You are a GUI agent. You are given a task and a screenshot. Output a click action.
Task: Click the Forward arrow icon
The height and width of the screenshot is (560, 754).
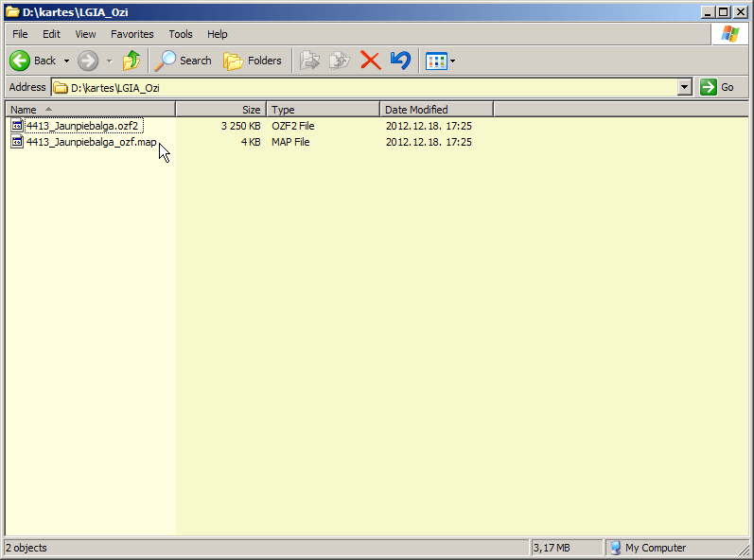(88, 61)
